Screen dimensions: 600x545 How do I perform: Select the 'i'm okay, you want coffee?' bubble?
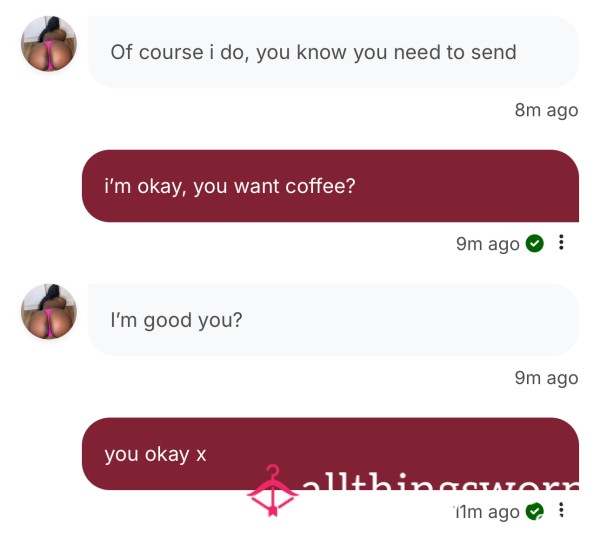point(330,186)
